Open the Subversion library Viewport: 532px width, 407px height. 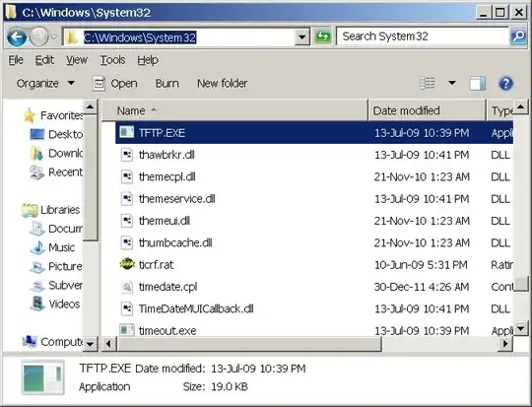(57, 285)
